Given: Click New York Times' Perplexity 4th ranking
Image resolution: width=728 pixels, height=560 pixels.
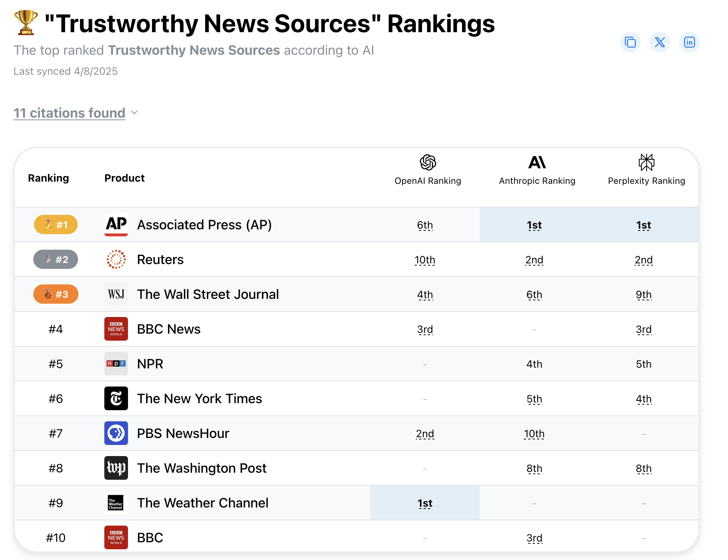Looking at the screenshot, I should pyautogui.click(x=644, y=399).
